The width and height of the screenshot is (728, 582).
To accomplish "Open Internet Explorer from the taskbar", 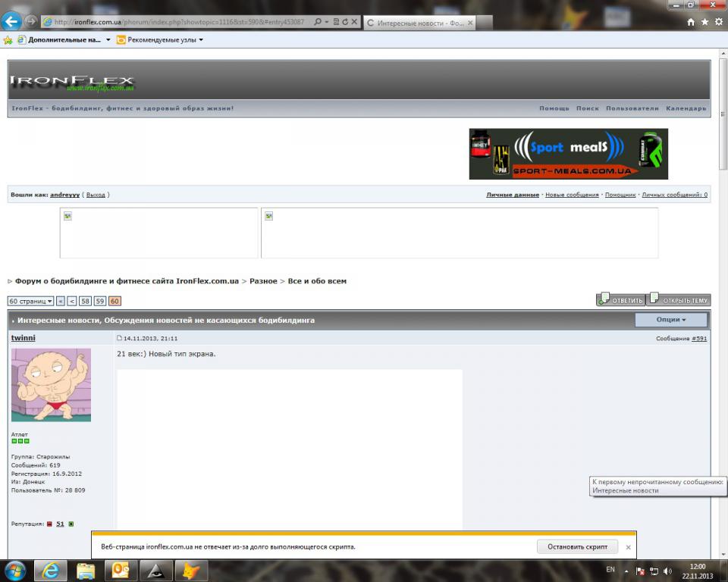I will click(51, 569).
